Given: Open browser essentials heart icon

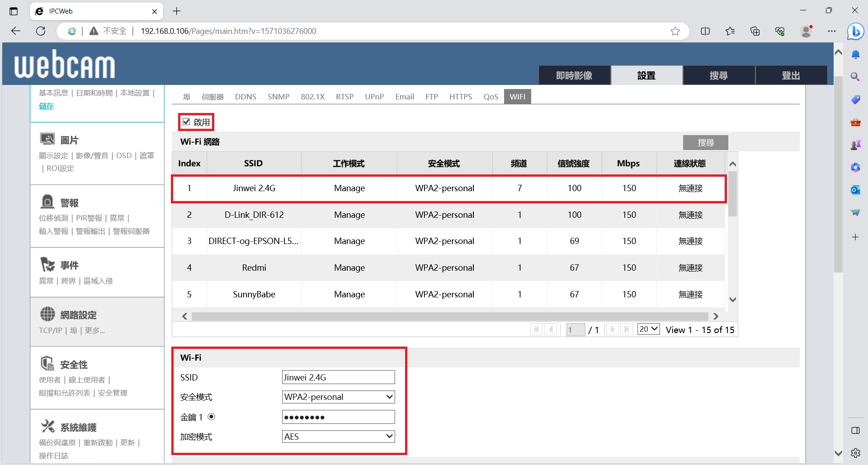Looking at the screenshot, I should [780, 31].
